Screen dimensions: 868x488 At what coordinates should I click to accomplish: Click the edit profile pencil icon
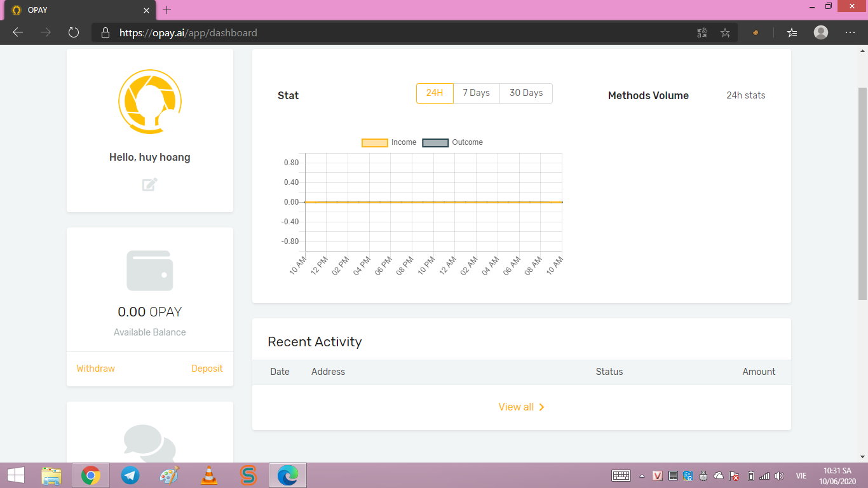coord(150,185)
